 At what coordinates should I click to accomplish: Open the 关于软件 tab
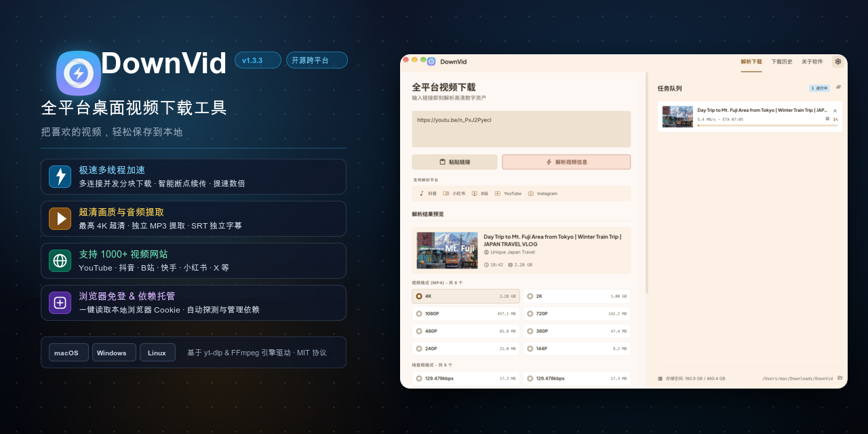(x=812, y=62)
